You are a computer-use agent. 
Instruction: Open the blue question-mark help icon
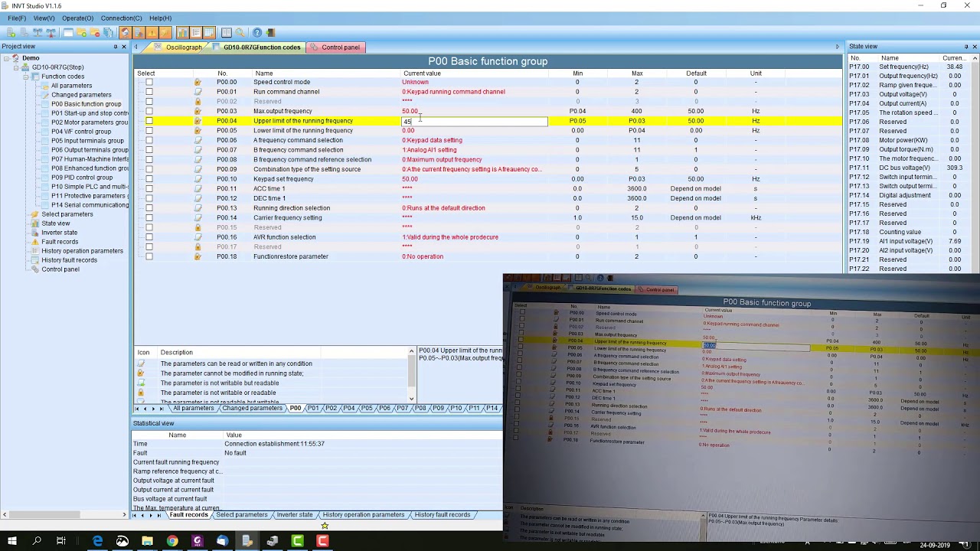point(256,32)
